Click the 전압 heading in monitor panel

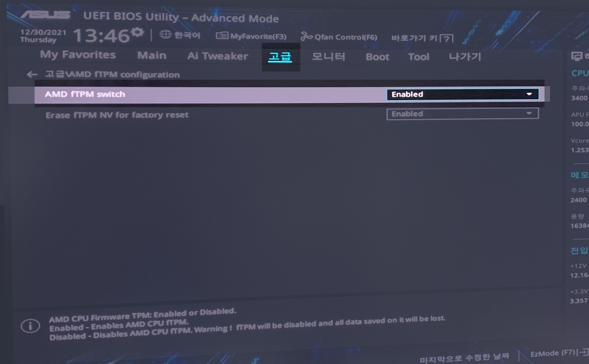pyautogui.click(x=580, y=250)
